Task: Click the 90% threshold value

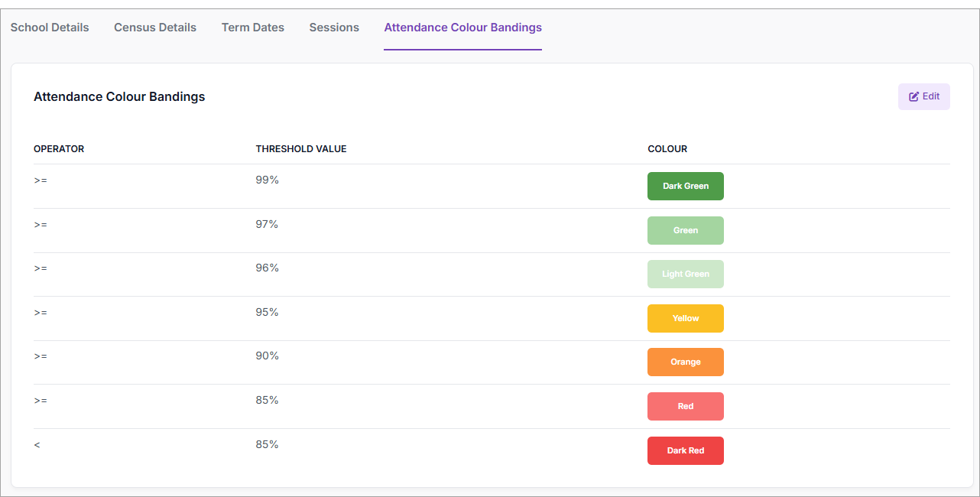Action: 267,356
